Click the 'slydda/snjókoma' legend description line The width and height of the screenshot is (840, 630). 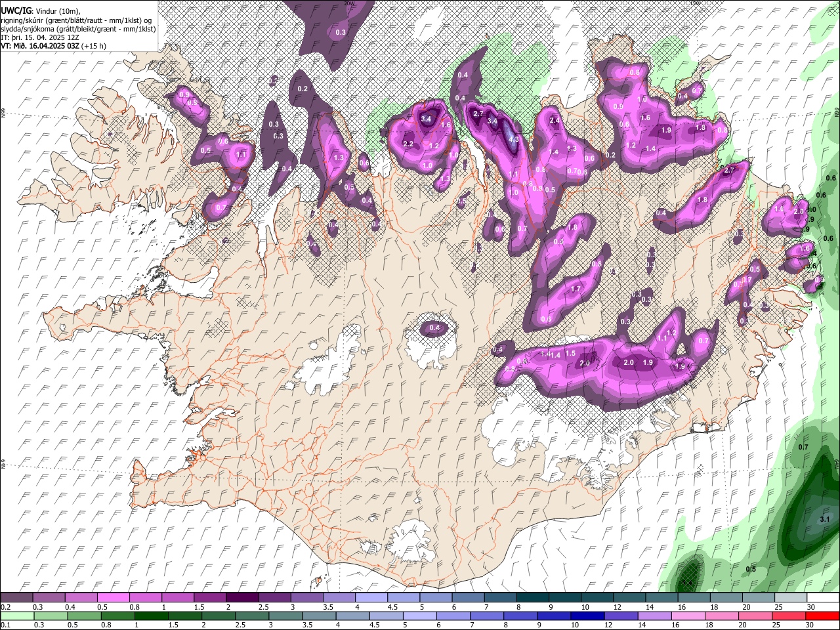pos(78,29)
